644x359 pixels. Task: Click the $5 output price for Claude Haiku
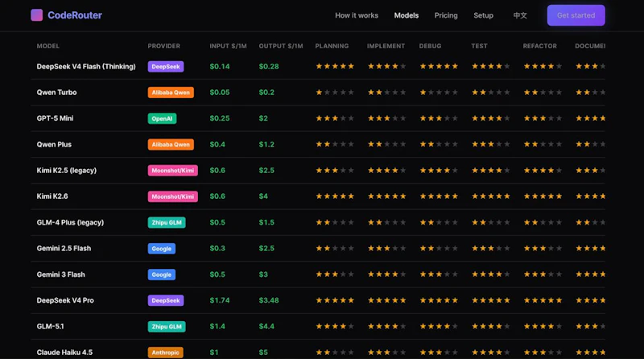[263, 353]
